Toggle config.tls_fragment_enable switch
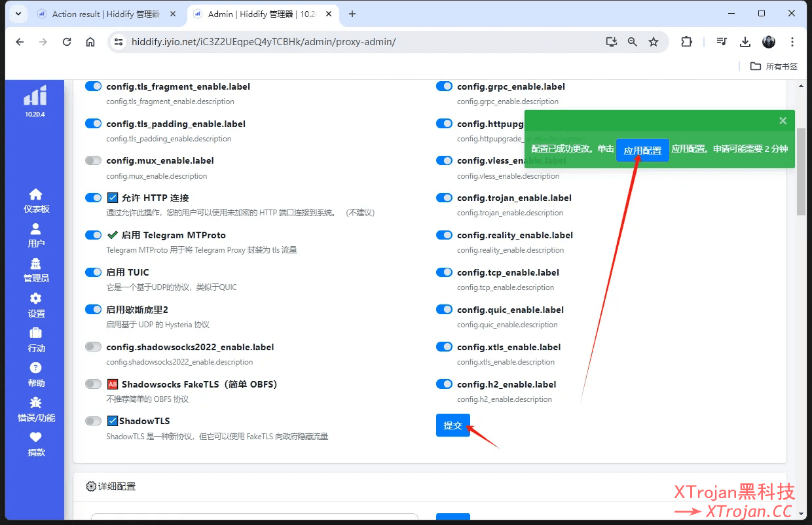 [94, 86]
